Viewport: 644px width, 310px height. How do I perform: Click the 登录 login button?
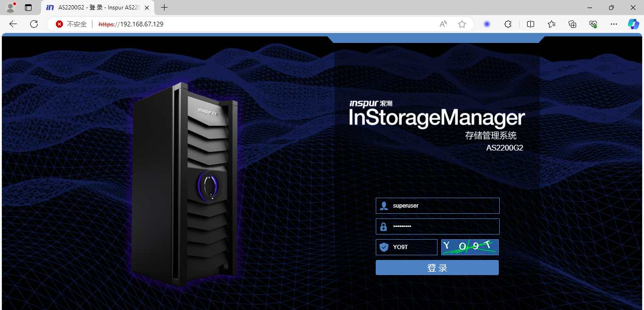437,268
